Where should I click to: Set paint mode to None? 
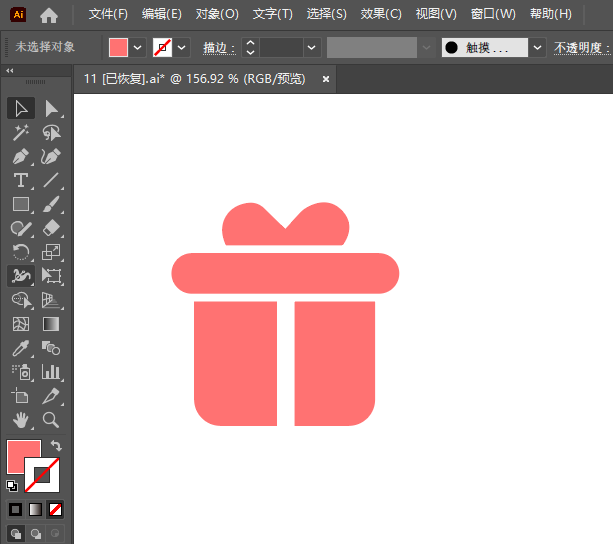tap(55, 510)
